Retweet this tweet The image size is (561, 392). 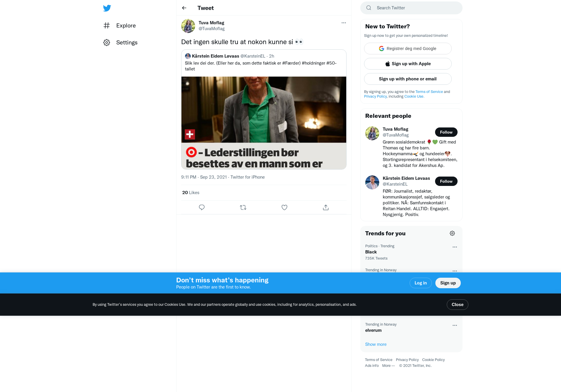pyautogui.click(x=243, y=207)
